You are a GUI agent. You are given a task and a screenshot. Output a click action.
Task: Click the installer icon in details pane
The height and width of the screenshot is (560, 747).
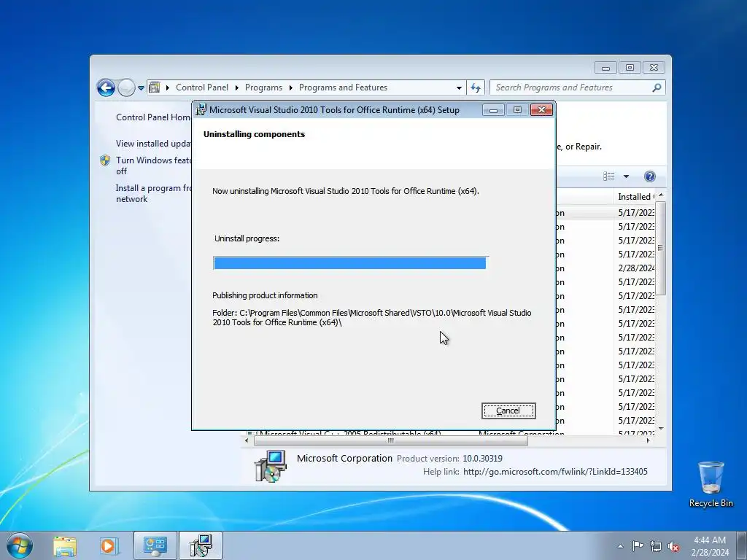pyautogui.click(x=271, y=466)
